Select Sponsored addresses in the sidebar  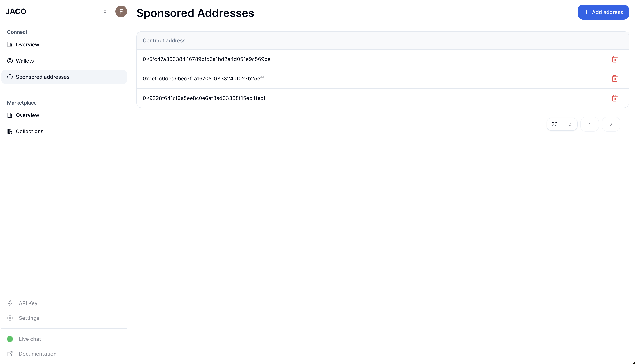pyautogui.click(x=43, y=77)
